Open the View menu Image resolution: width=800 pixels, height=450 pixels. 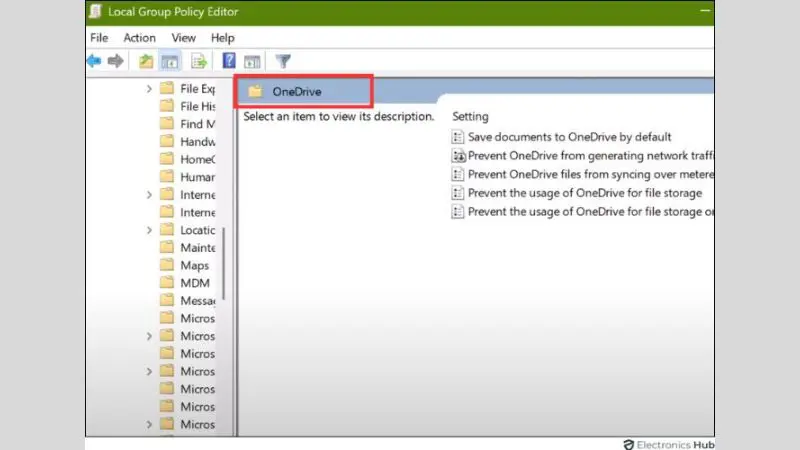pos(183,38)
